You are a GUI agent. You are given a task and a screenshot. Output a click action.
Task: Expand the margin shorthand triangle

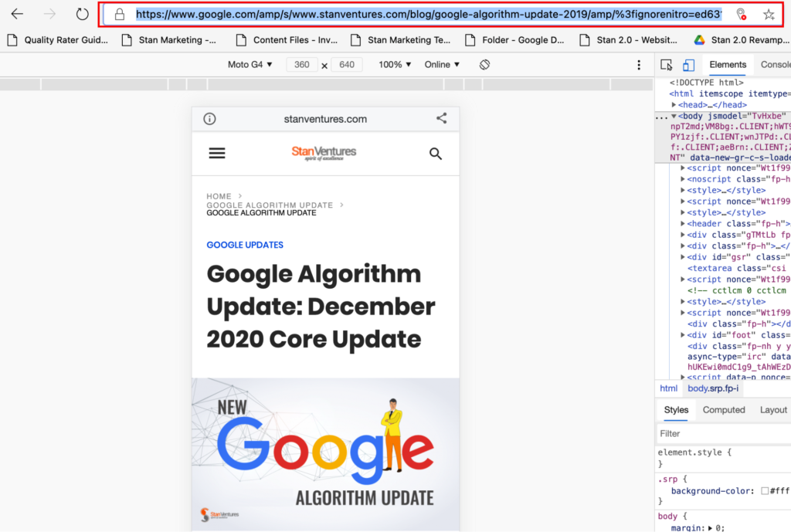[711, 528]
